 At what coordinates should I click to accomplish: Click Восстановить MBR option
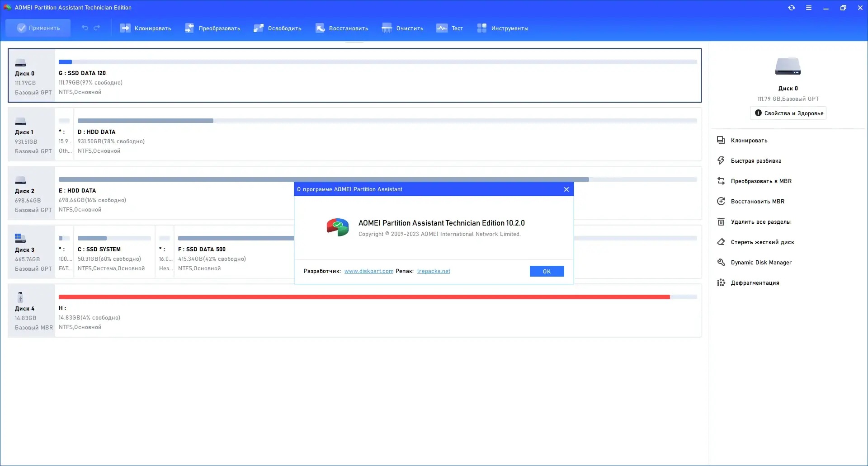coord(758,202)
